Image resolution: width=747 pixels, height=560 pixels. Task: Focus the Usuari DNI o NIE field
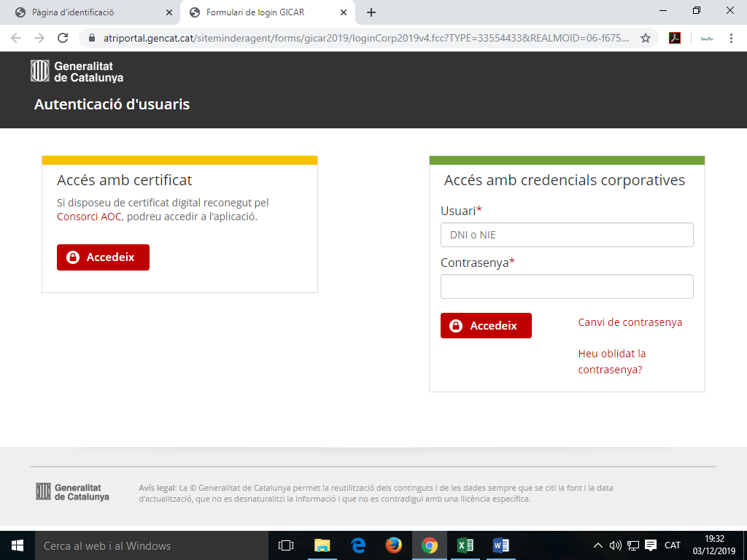tap(567, 235)
